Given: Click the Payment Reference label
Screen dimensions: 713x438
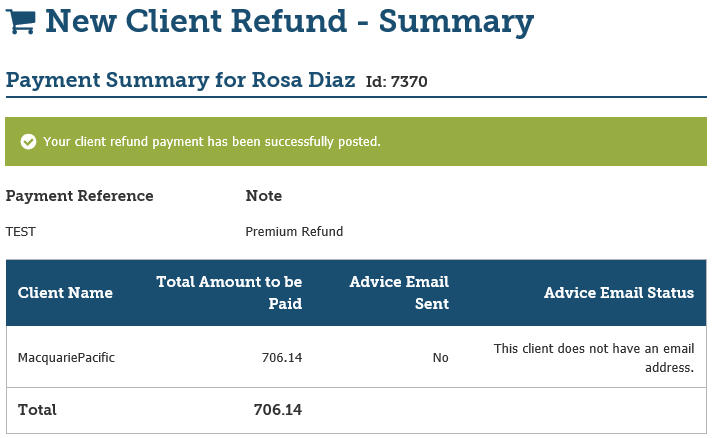Looking at the screenshot, I should point(80,196).
